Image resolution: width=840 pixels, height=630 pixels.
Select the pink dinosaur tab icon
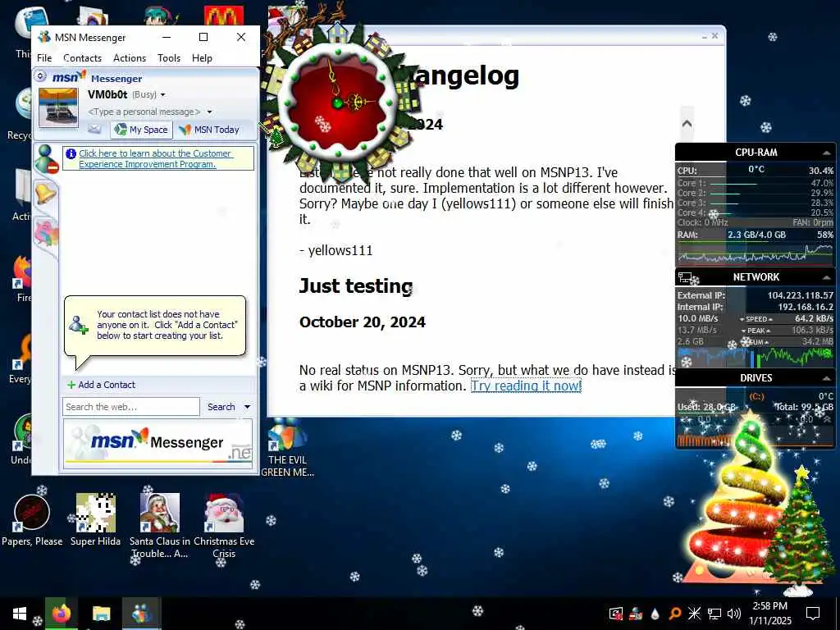point(46,233)
